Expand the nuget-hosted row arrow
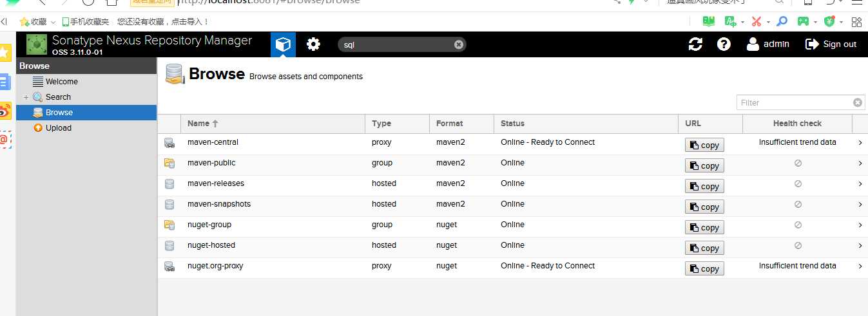This screenshot has height=316, width=868. [x=860, y=246]
